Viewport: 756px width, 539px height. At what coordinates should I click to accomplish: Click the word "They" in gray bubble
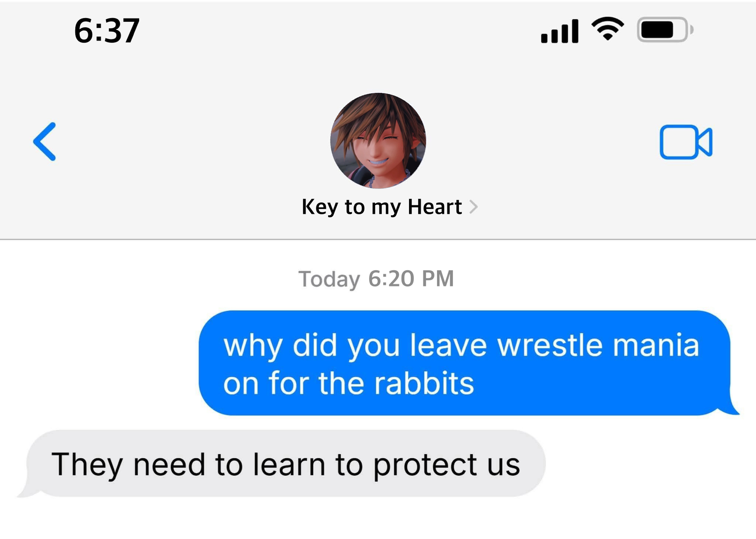coord(87,465)
